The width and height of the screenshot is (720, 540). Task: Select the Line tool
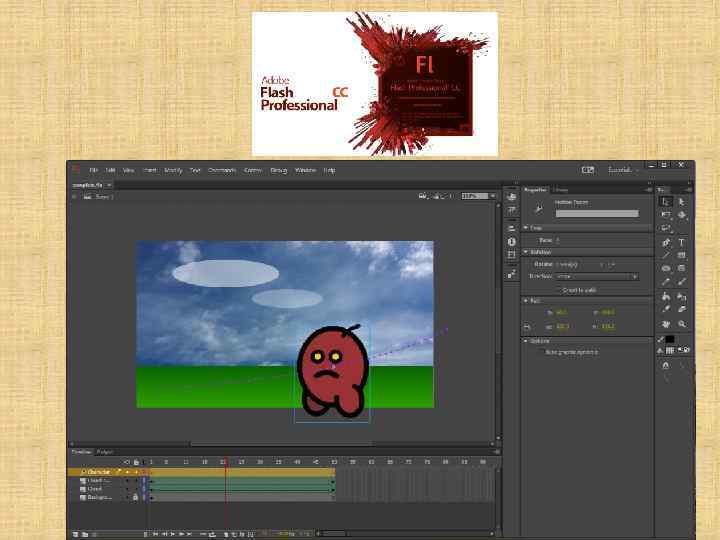click(x=666, y=256)
